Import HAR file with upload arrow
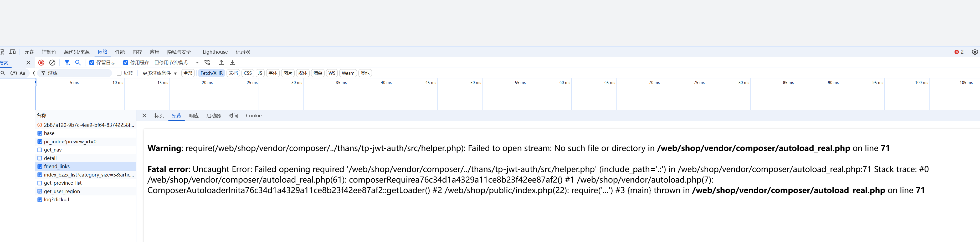 point(221,62)
